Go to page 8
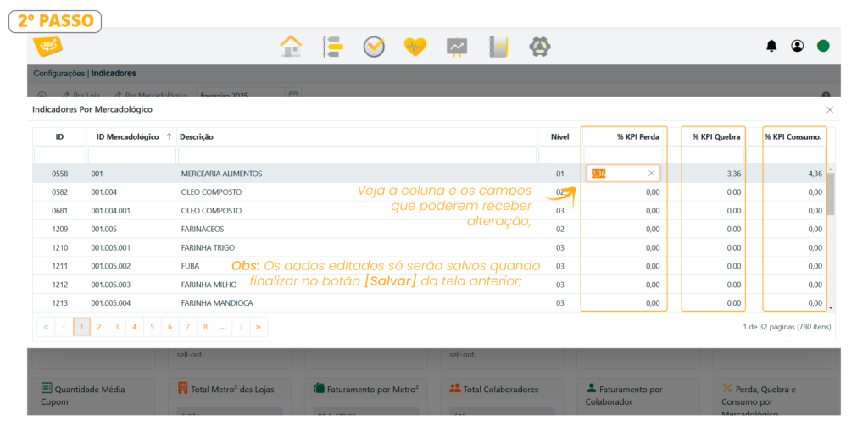The width and height of the screenshot is (868, 443). (205, 327)
